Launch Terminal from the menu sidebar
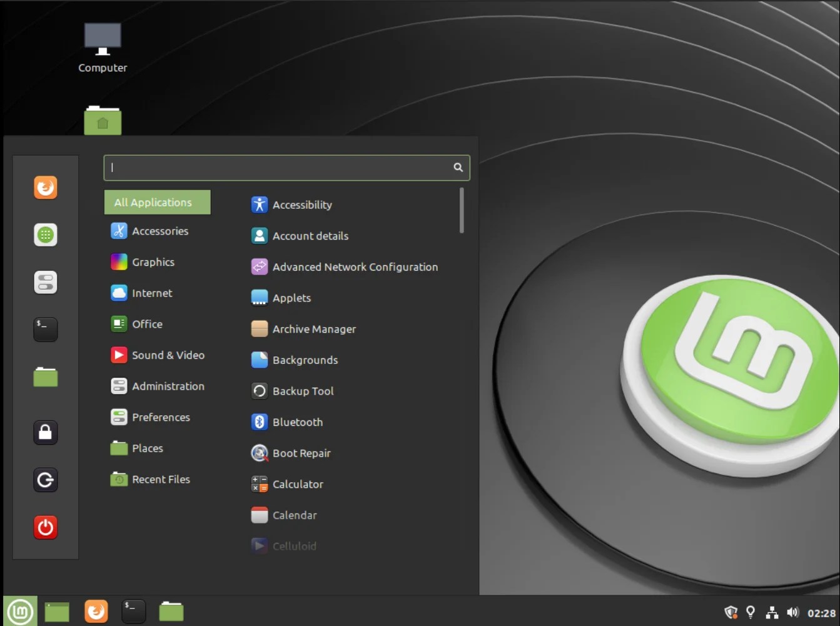The width and height of the screenshot is (840, 626). (x=45, y=330)
